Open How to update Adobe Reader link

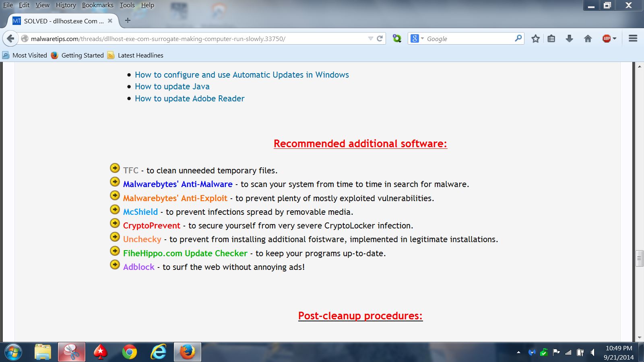click(190, 99)
